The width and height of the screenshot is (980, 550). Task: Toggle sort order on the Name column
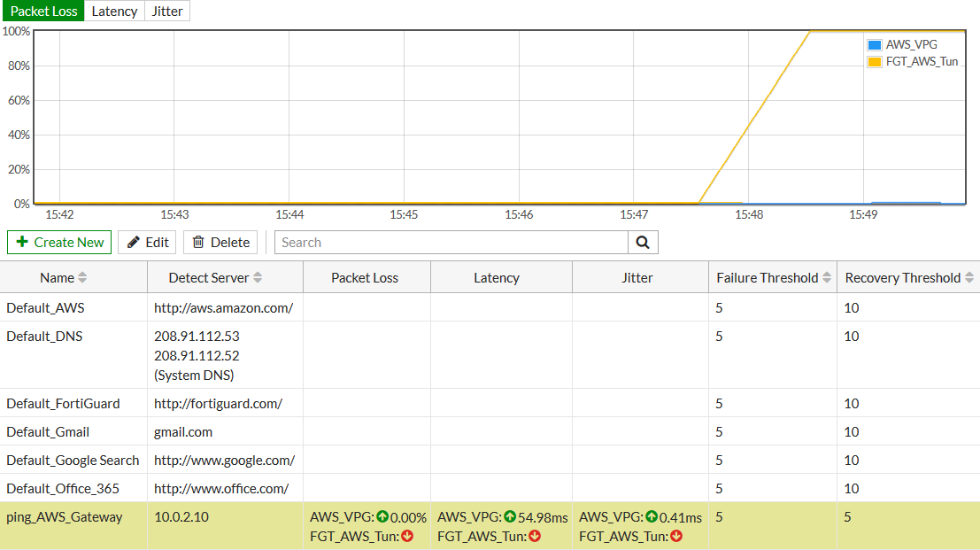coord(82,277)
